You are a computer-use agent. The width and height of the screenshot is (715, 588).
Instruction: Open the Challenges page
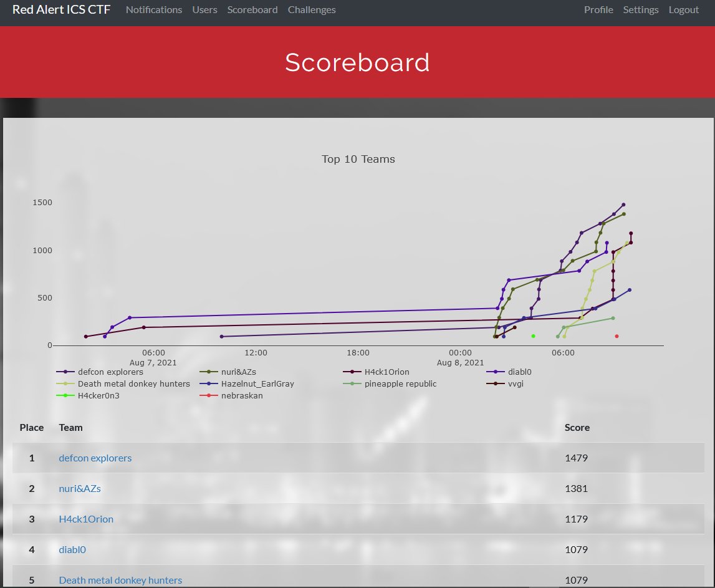click(312, 9)
